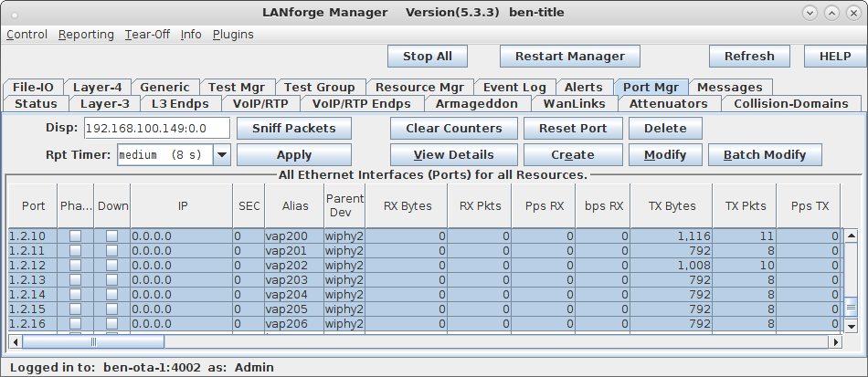Select the vap202 alias cell
Image resolution: width=868 pixels, height=377 pixels.
point(294,266)
